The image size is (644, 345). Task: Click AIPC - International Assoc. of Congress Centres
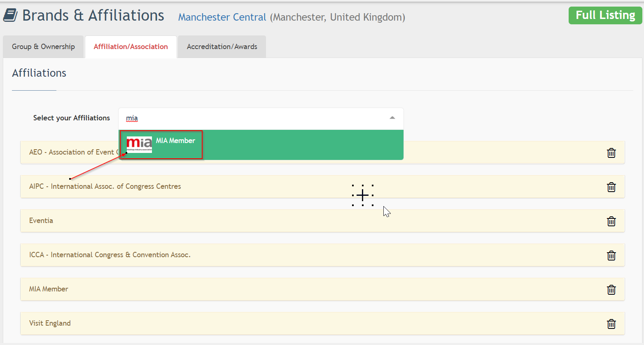coord(105,186)
